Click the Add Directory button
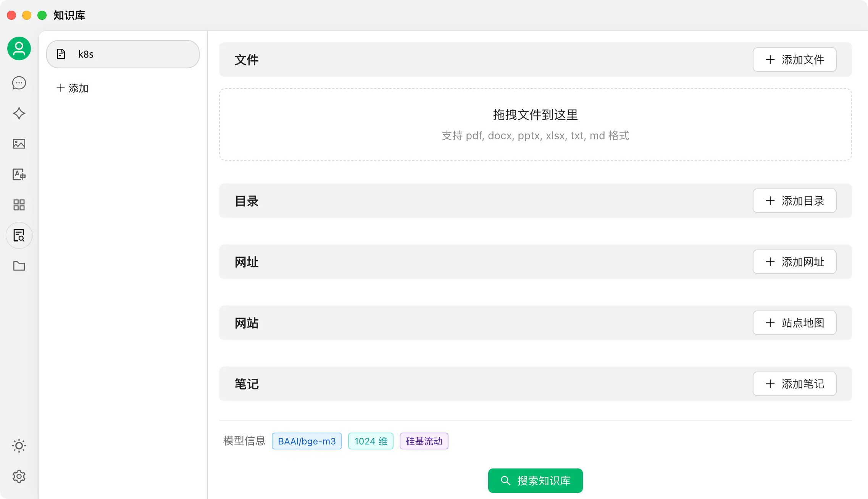Viewport: 868px width, 499px height. [795, 201]
